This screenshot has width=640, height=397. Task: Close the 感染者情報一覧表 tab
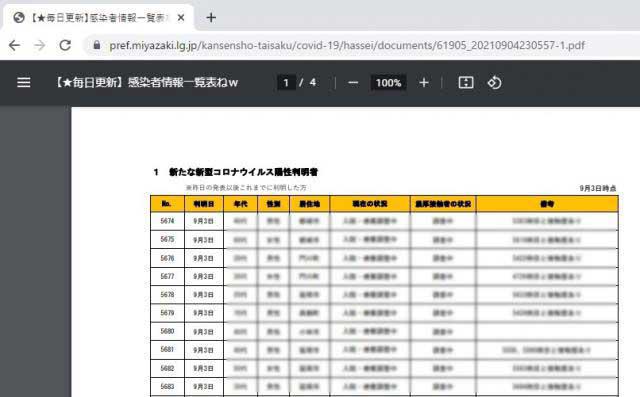pyautogui.click(x=181, y=18)
